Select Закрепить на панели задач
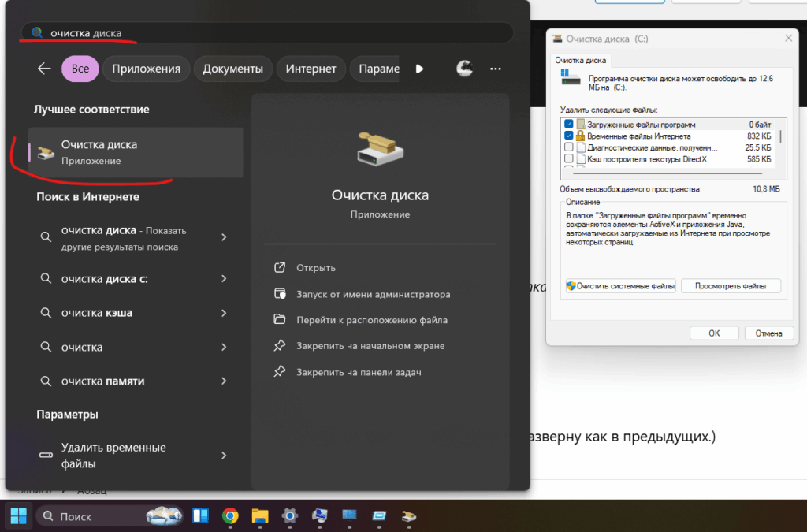This screenshot has height=532, width=807. (x=359, y=372)
